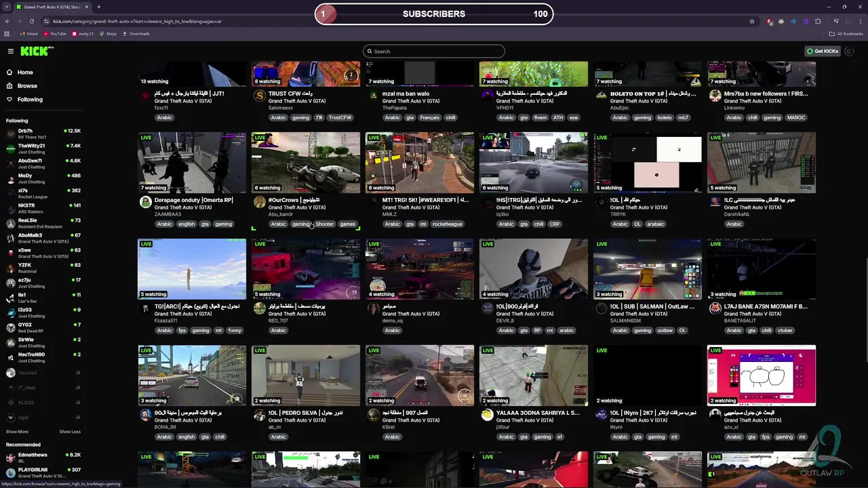Viewport: 868px width, 488px height.
Task: Click stream title 'YALAAA 3ODNA SAHRIYA L S...'
Action: click(537, 413)
